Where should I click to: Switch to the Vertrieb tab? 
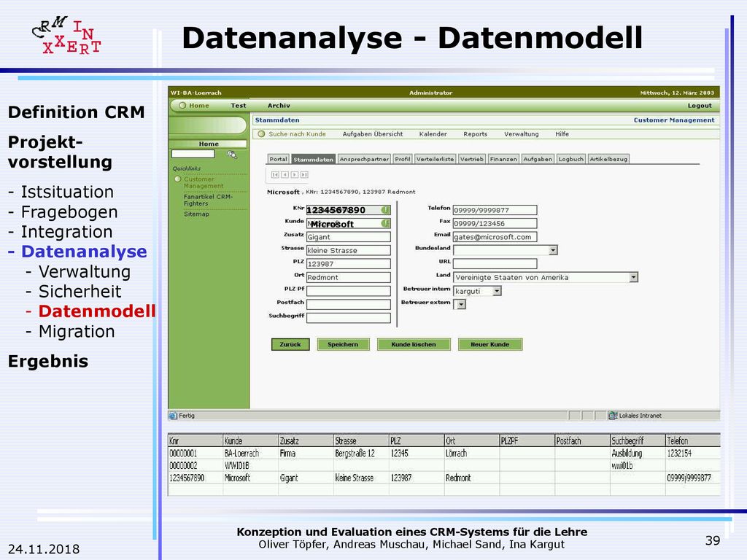(472, 159)
